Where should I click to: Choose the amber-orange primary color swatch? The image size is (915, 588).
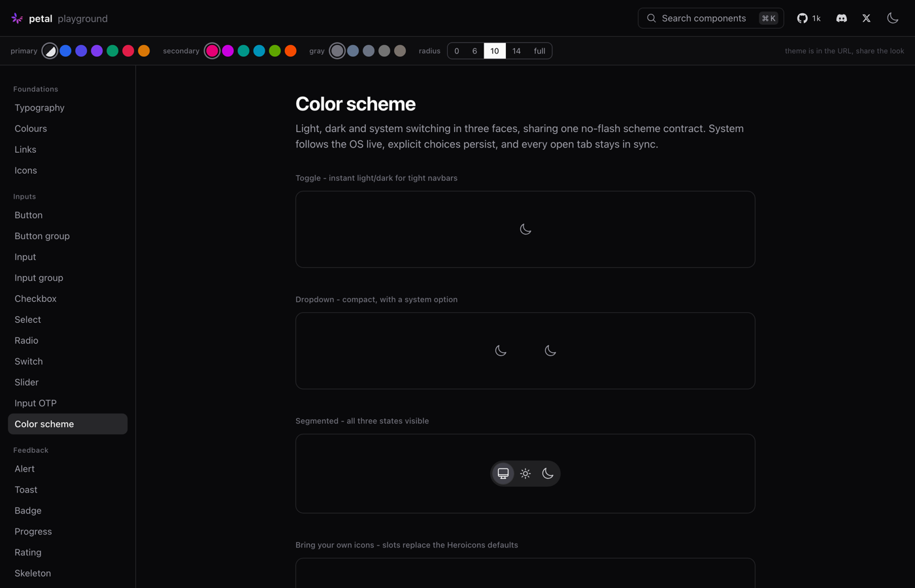[x=144, y=51]
